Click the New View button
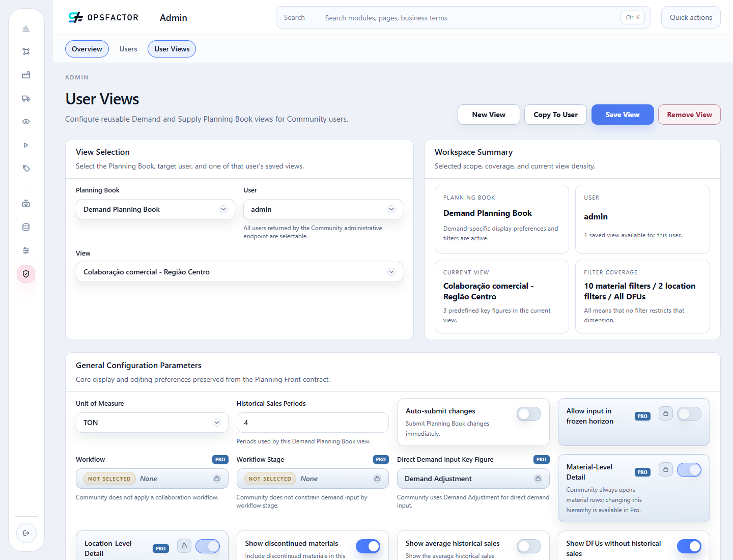The height and width of the screenshot is (560, 733). [x=489, y=115]
